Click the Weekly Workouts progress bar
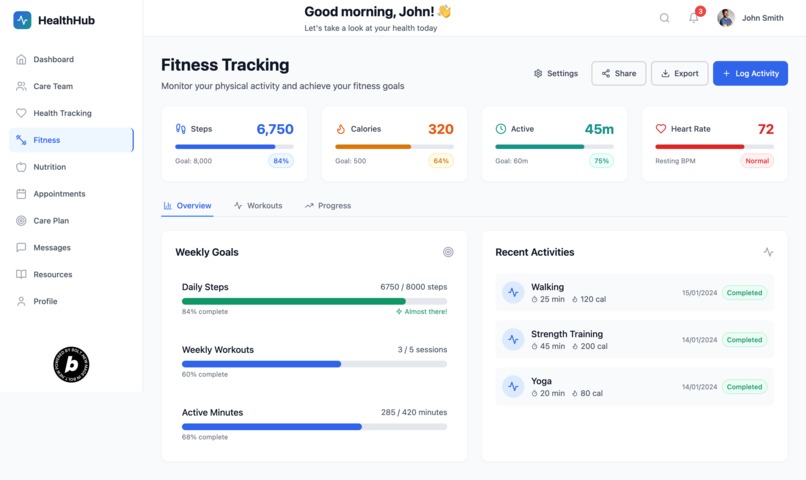The height and width of the screenshot is (480, 806). coord(314,364)
